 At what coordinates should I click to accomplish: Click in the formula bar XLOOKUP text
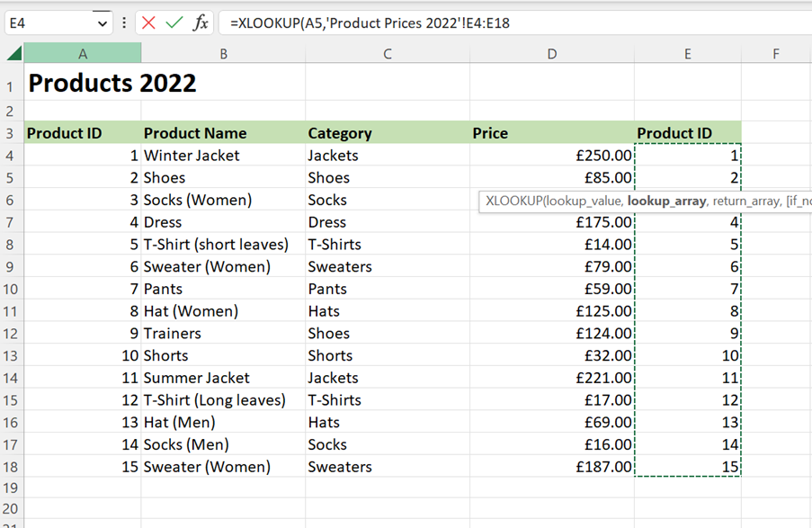(x=369, y=22)
